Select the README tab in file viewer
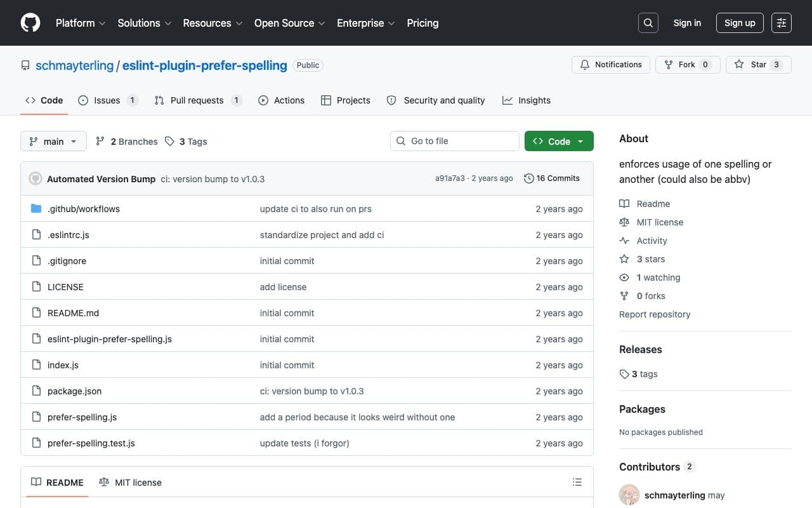812x508 pixels. pyautogui.click(x=57, y=483)
